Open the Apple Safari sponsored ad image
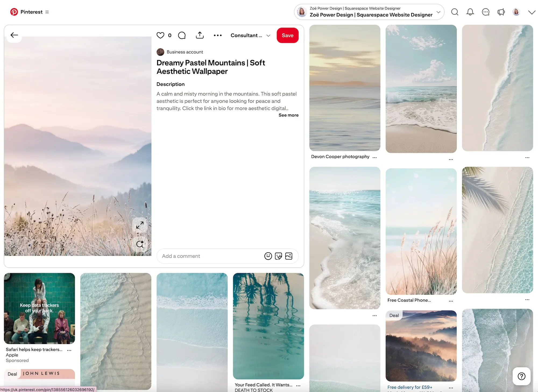 [40, 309]
